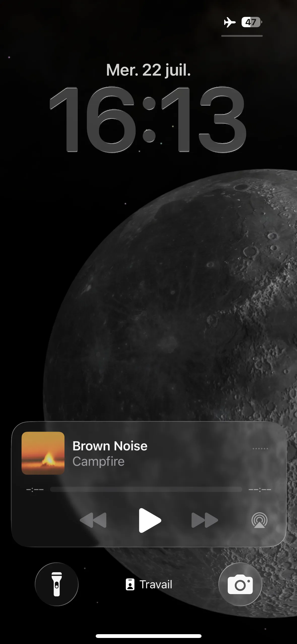Tap the Brown Noise title
Viewport: 297px width, 644px height.
110,446
